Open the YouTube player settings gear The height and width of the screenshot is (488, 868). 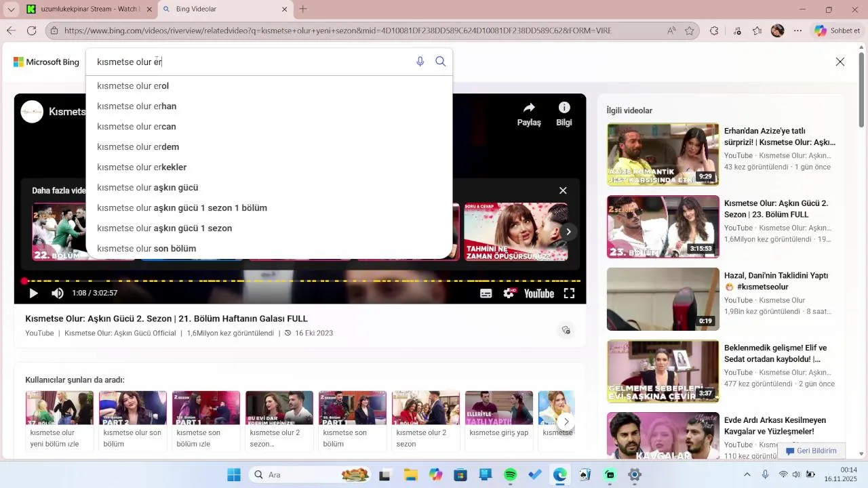509,293
